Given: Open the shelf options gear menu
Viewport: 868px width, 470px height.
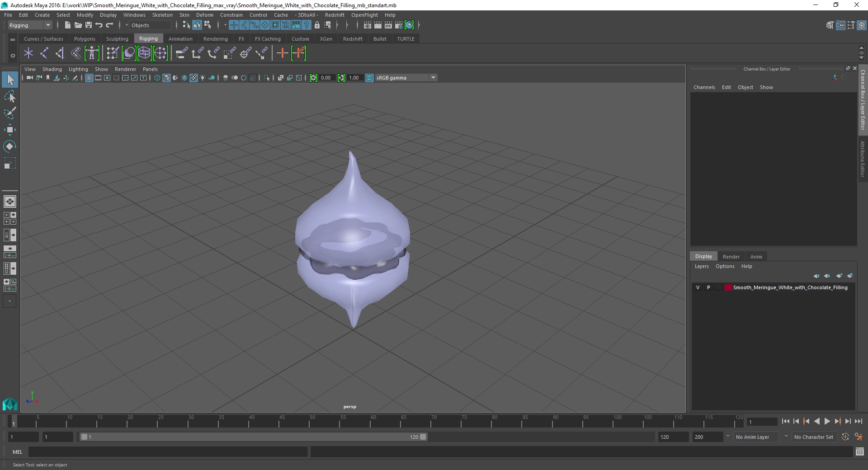Looking at the screenshot, I should click(x=13, y=56).
